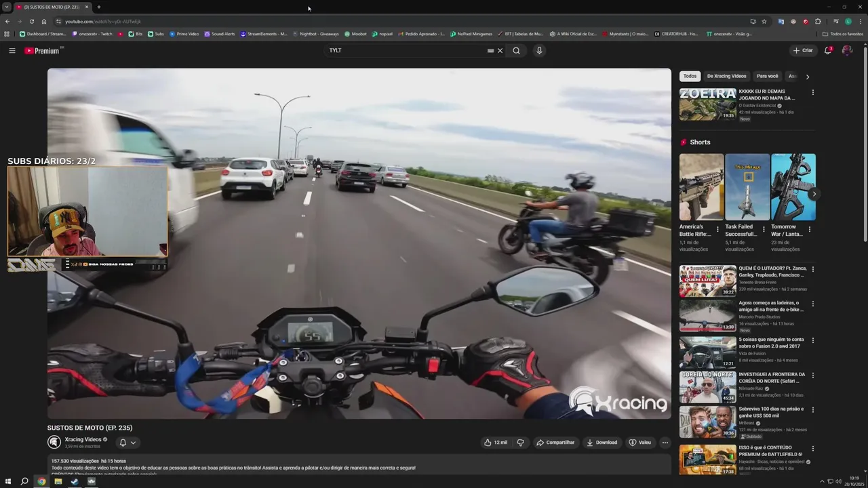
Task: Open Chrome extensions puzzle icon
Action: [818, 22]
